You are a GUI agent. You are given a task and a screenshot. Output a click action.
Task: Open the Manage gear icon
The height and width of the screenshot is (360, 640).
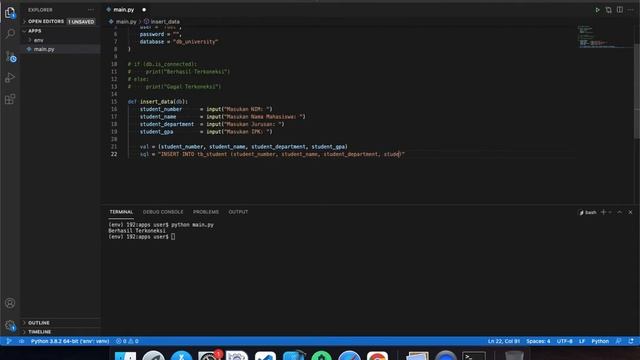point(10,325)
